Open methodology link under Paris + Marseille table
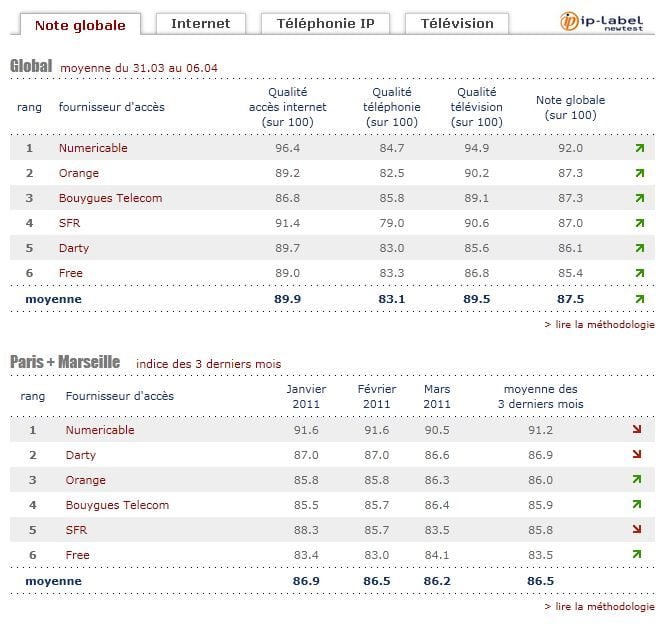 600,606
